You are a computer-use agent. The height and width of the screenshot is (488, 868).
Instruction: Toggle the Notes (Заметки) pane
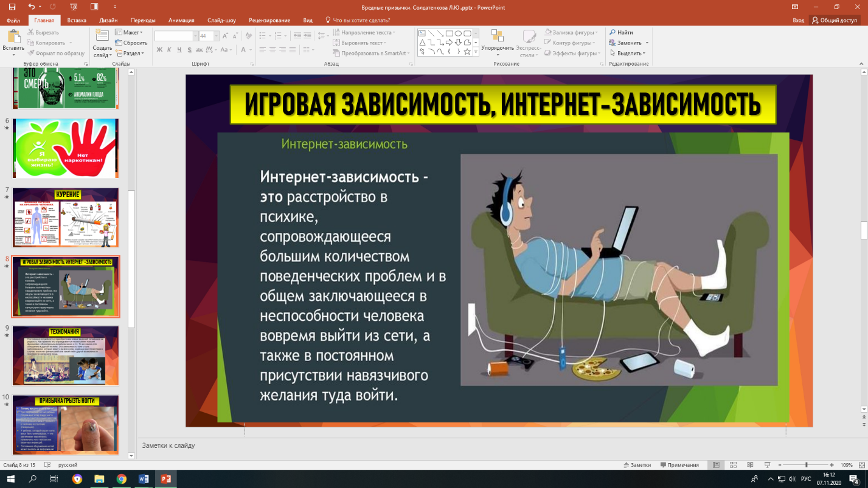point(637,465)
